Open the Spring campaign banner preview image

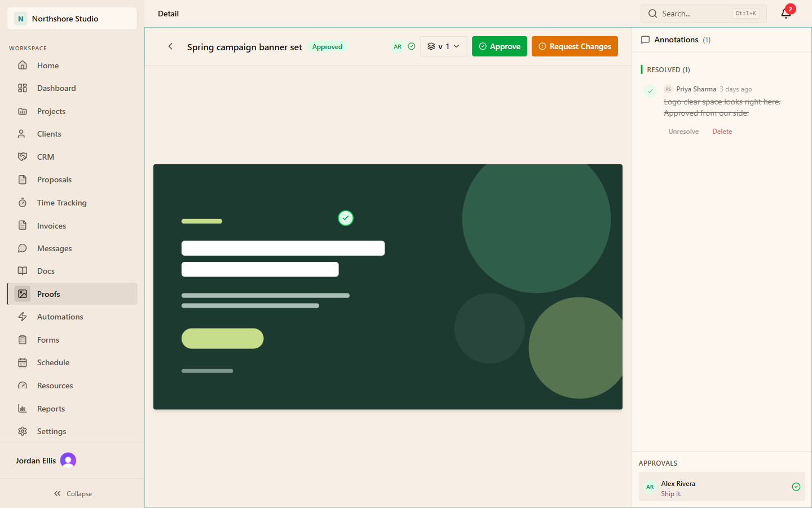pyautogui.click(x=388, y=287)
